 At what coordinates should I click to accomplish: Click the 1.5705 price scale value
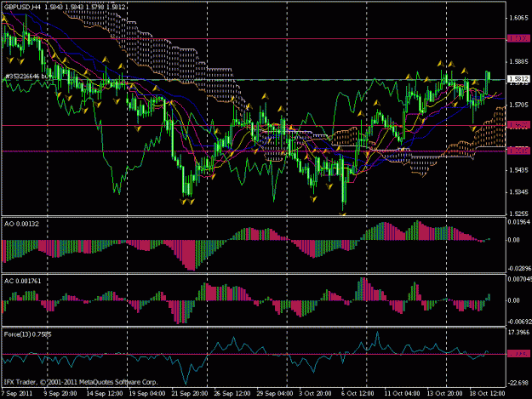(518, 105)
